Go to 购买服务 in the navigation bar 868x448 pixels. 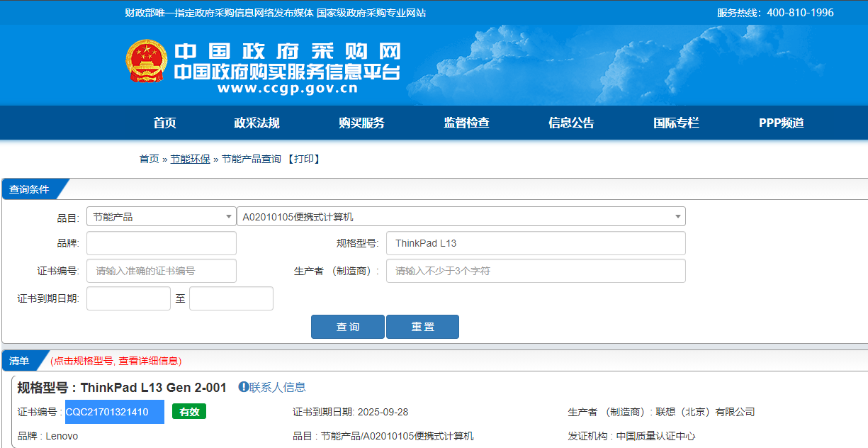361,123
